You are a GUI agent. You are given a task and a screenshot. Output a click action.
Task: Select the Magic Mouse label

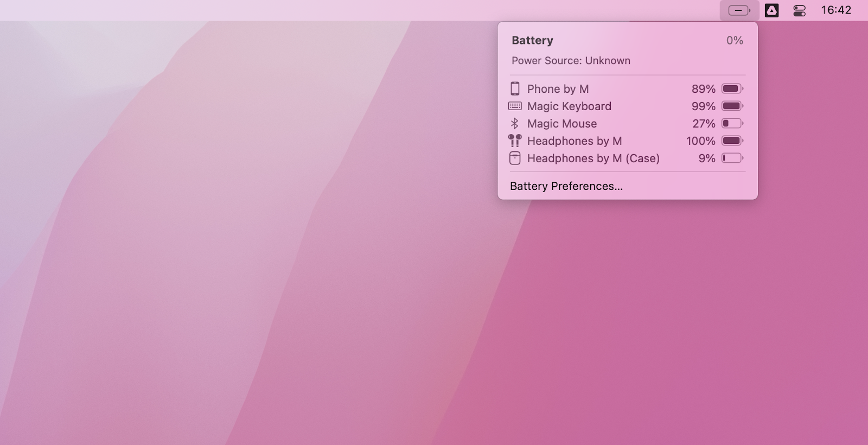[562, 124]
